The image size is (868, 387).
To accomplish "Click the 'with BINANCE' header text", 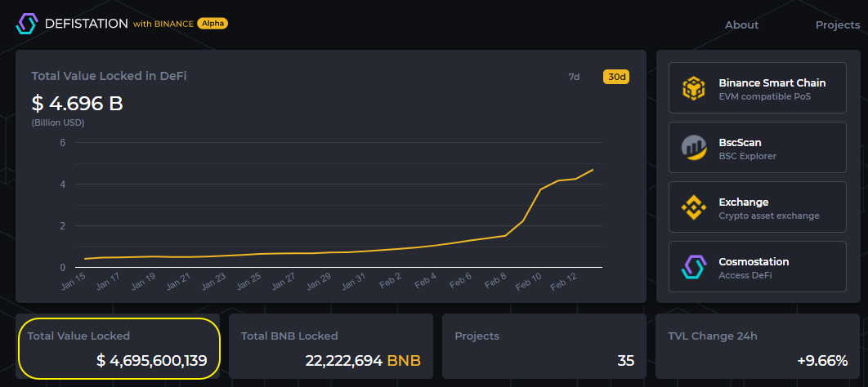I will [x=163, y=24].
